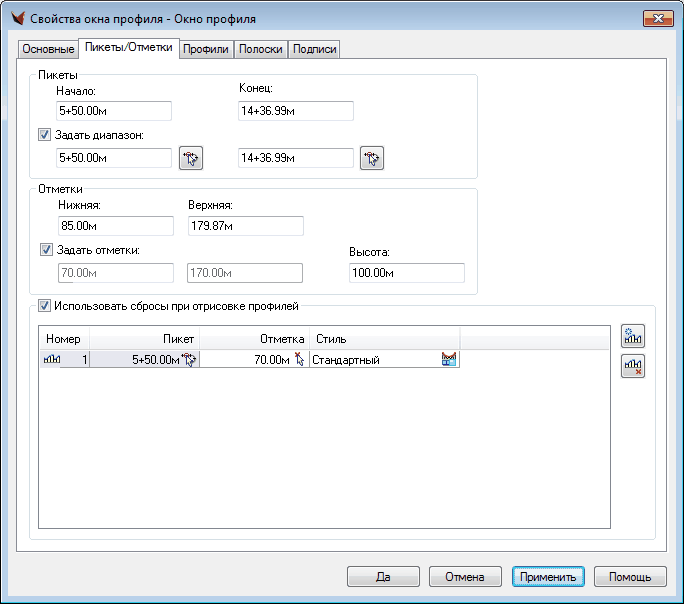Click delete split station button
The image size is (684, 604).
pos(632,366)
